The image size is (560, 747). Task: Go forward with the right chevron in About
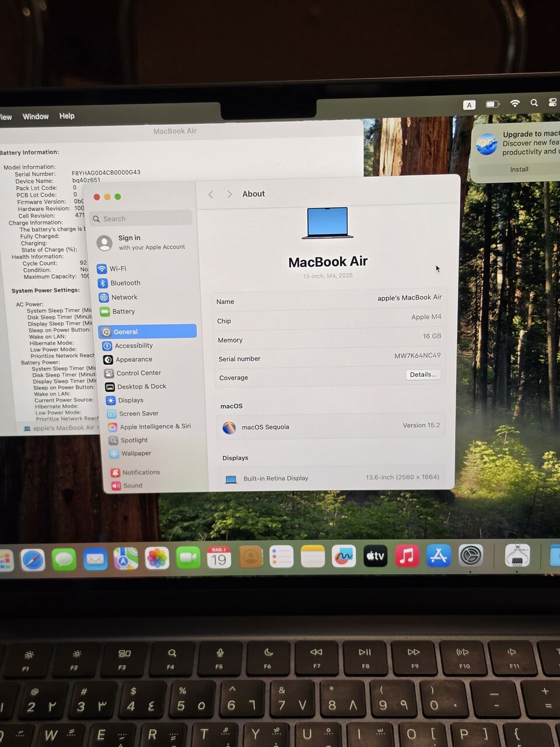coord(229,194)
